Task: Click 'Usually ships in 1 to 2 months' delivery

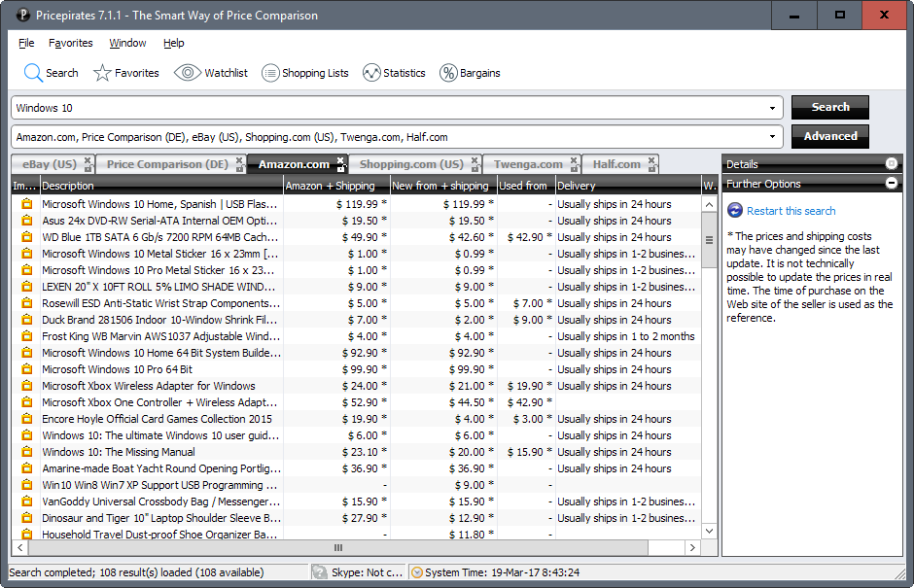Action: pyautogui.click(x=625, y=336)
